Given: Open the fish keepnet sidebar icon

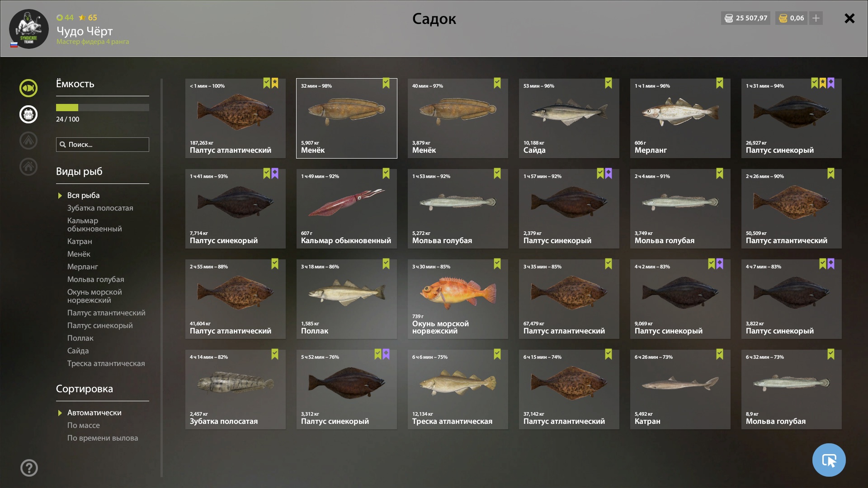Looking at the screenshot, I should coord(28,88).
